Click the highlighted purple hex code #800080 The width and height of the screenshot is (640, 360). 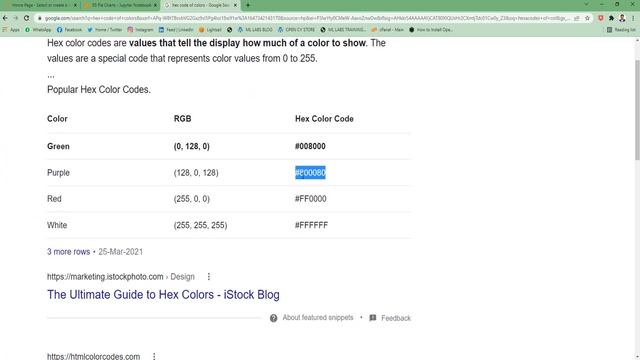pos(310,173)
